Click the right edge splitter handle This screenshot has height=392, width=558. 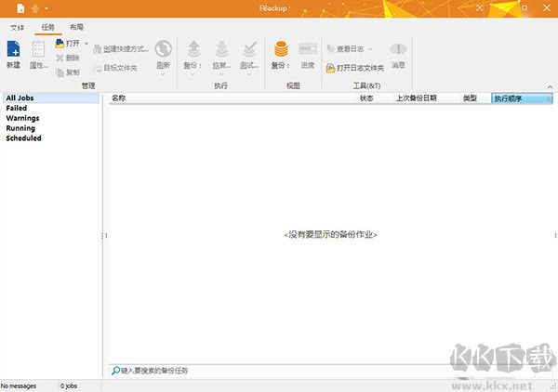555,236
